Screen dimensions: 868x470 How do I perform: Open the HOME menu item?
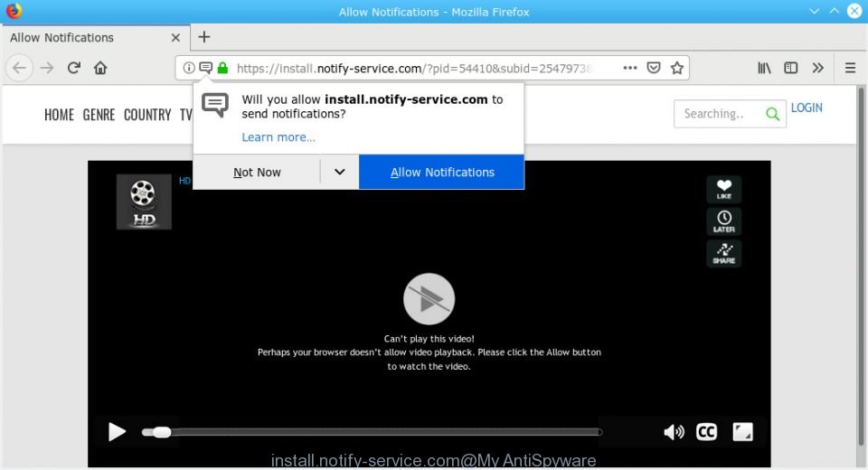(x=60, y=115)
